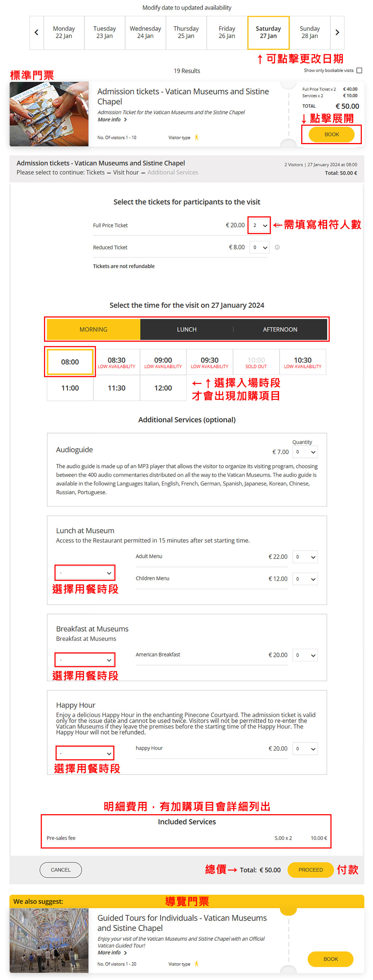Click Admission tickets card title

point(183,97)
